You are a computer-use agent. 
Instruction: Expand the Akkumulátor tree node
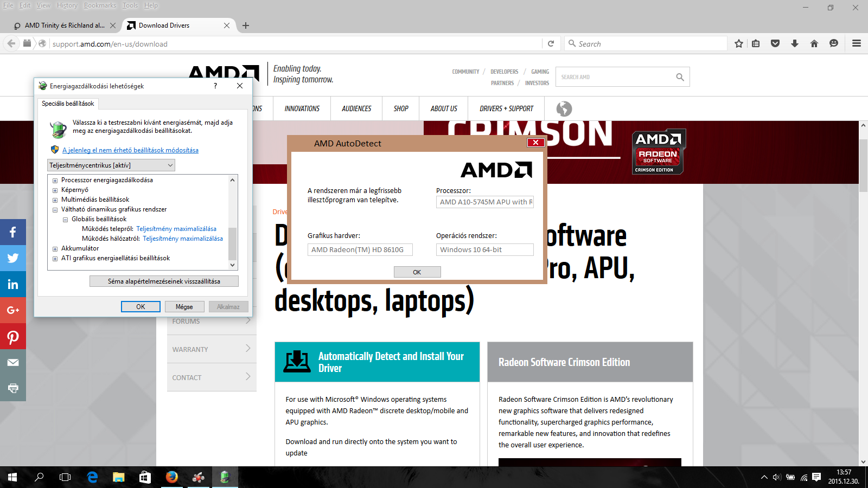pyautogui.click(x=55, y=249)
